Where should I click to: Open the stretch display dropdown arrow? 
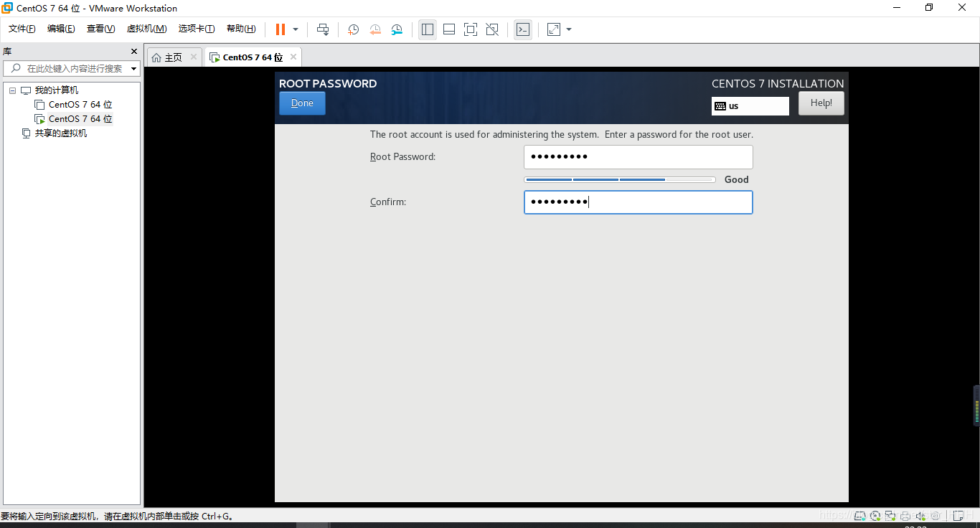[569, 29]
